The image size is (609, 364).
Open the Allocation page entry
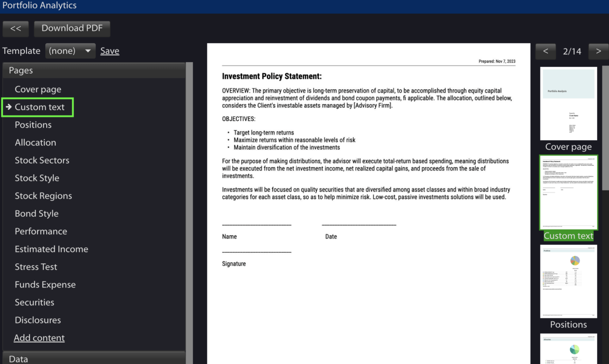click(x=35, y=143)
